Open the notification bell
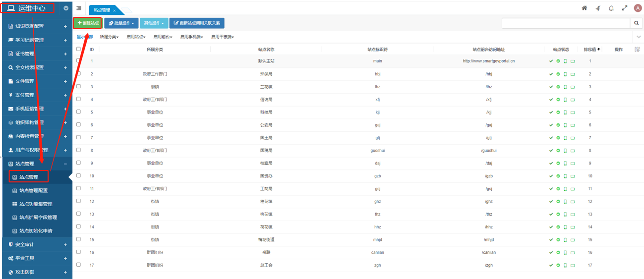This screenshot has height=279, width=644. coord(611,8)
